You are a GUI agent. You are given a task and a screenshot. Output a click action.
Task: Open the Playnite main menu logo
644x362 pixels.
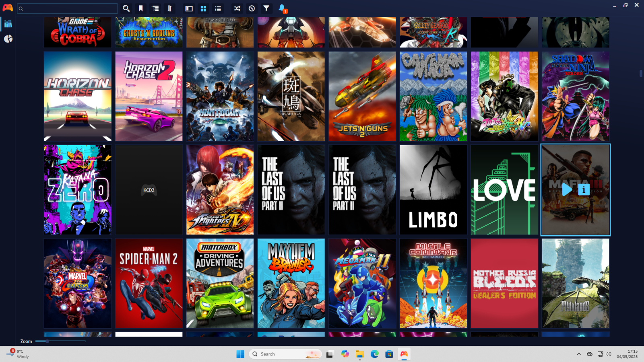pyautogui.click(x=8, y=8)
